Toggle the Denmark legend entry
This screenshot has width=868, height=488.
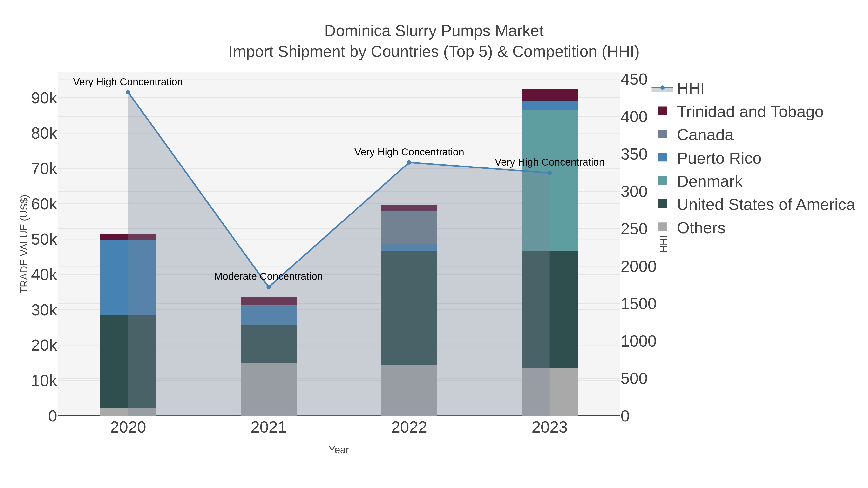pyautogui.click(x=700, y=181)
